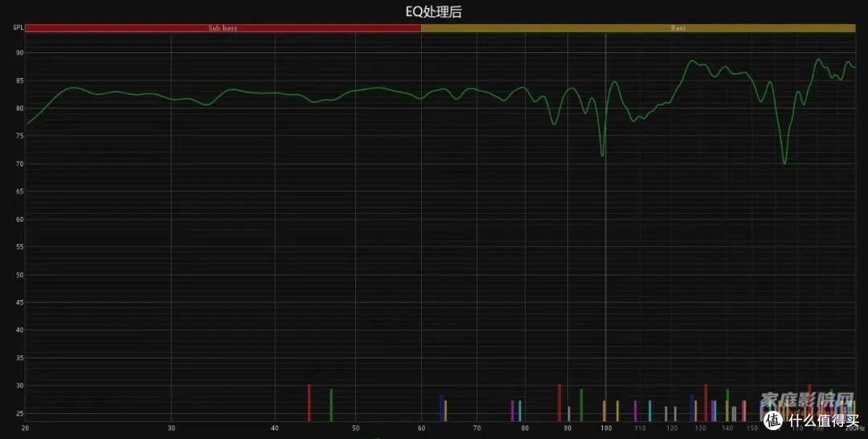
Task: Select the gray marker bar near 90 Hz
Action: coord(569,413)
